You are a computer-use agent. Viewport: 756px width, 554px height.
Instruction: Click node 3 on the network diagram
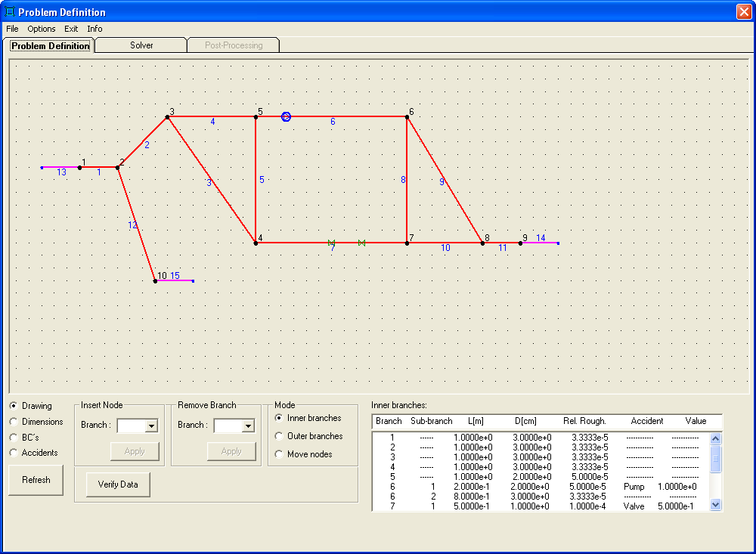(x=167, y=116)
